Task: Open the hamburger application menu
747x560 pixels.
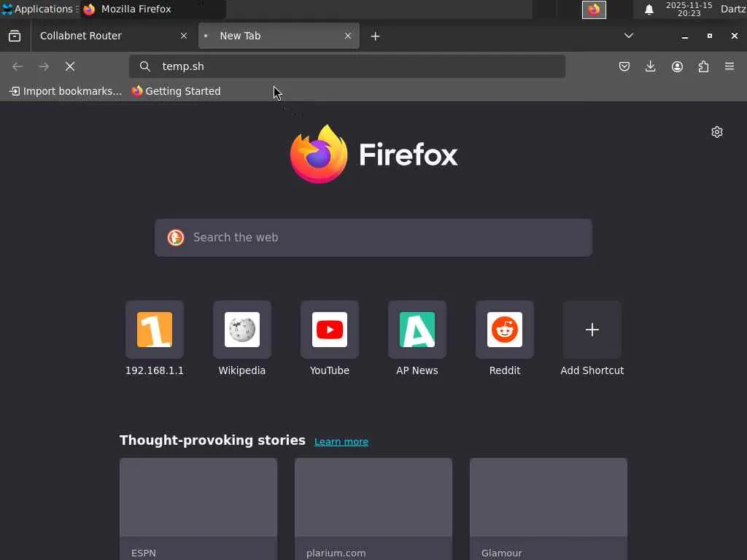Action: [x=729, y=66]
